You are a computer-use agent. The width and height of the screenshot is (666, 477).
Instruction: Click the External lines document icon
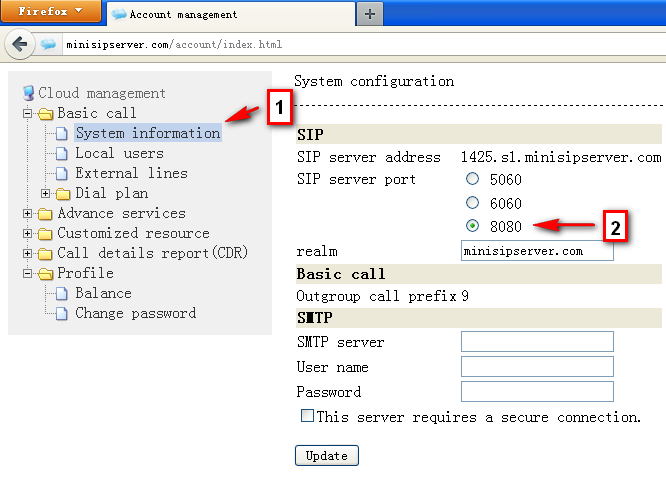tap(62, 173)
